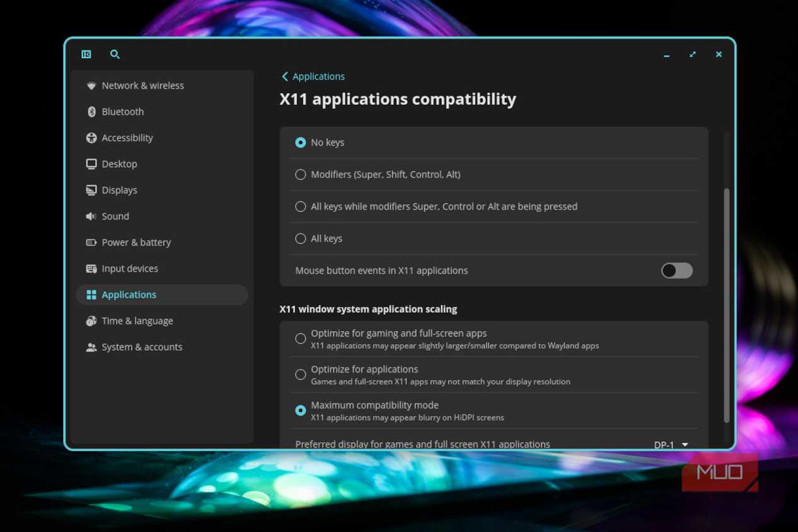Viewport: 798px width, 532px height.
Task: Click the Bluetooth icon in sidebar
Action: pos(91,112)
